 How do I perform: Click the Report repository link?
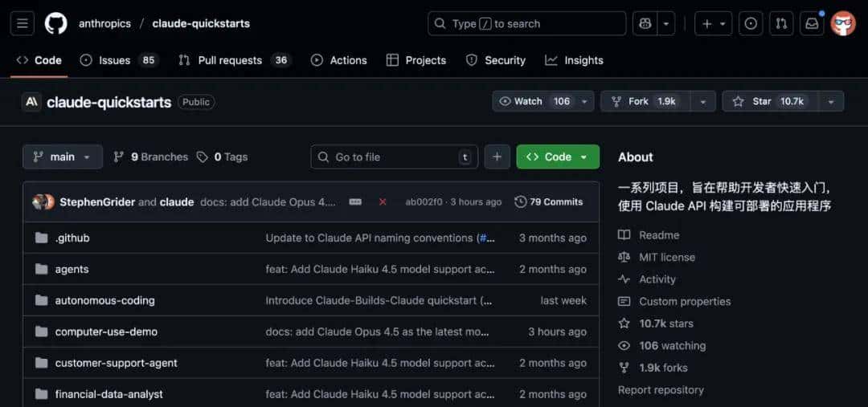pyautogui.click(x=661, y=390)
